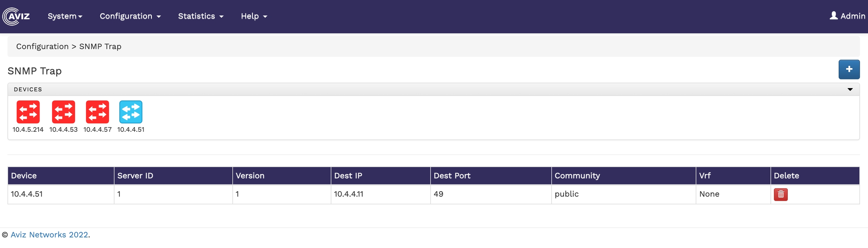Select the red 10.4.4.57 device icon
The image size is (868, 248).
coord(98,112)
